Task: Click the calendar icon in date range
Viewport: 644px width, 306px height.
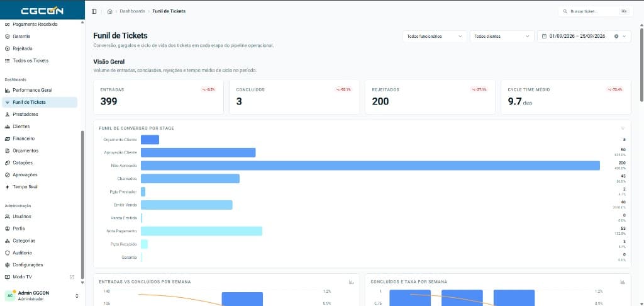Action: (544, 36)
